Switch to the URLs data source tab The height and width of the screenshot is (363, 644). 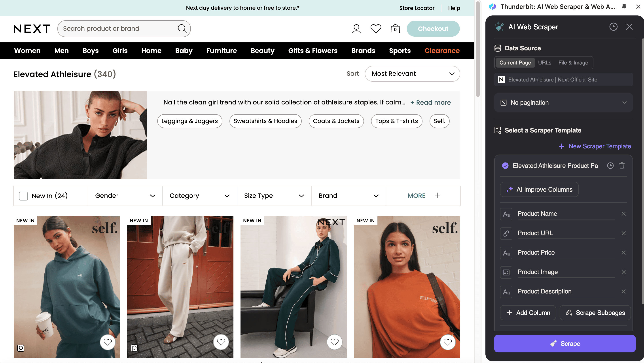pos(544,63)
